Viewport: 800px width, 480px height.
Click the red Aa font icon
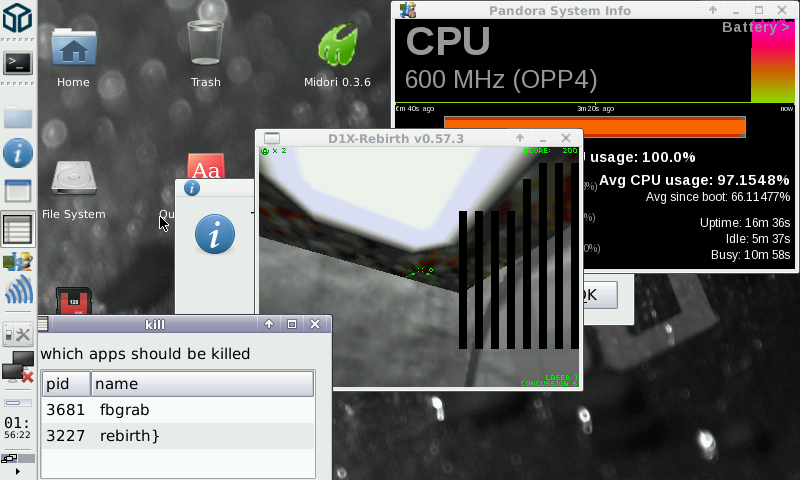point(204,166)
